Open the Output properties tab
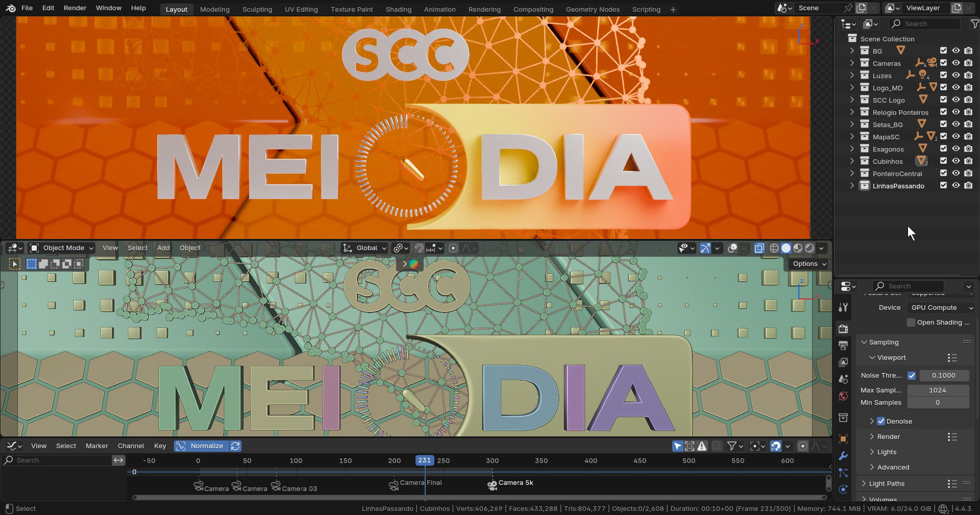Screen dimensions: 980x515 coord(843,346)
